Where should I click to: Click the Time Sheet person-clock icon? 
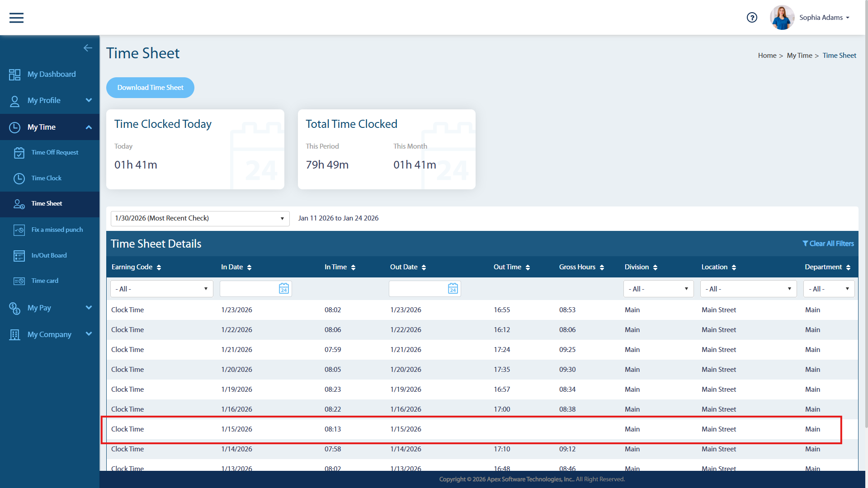click(x=19, y=204)
